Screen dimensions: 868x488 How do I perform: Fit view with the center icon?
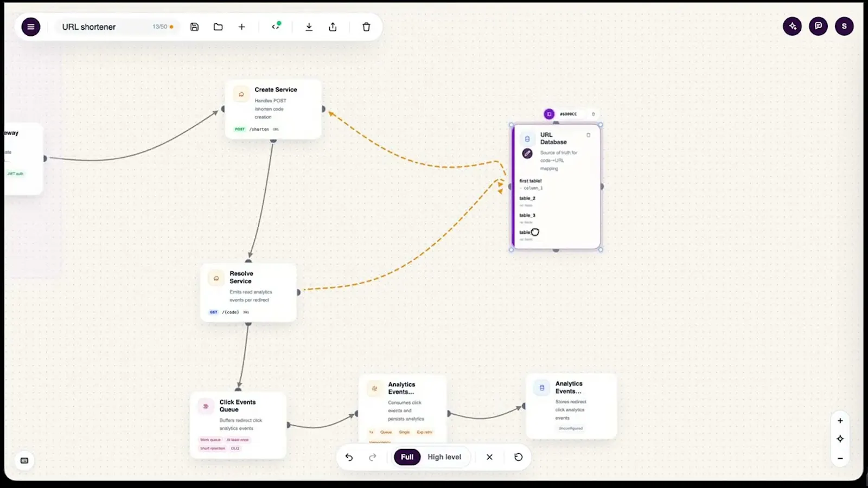tap(840, 439)
